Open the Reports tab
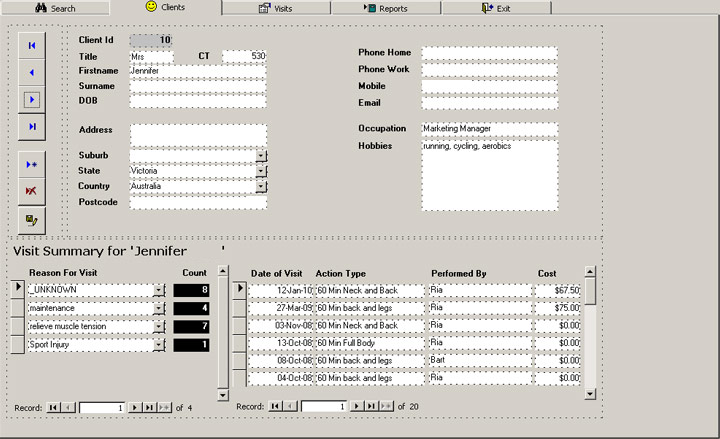The image size is (720, 439). pos(386,8)
